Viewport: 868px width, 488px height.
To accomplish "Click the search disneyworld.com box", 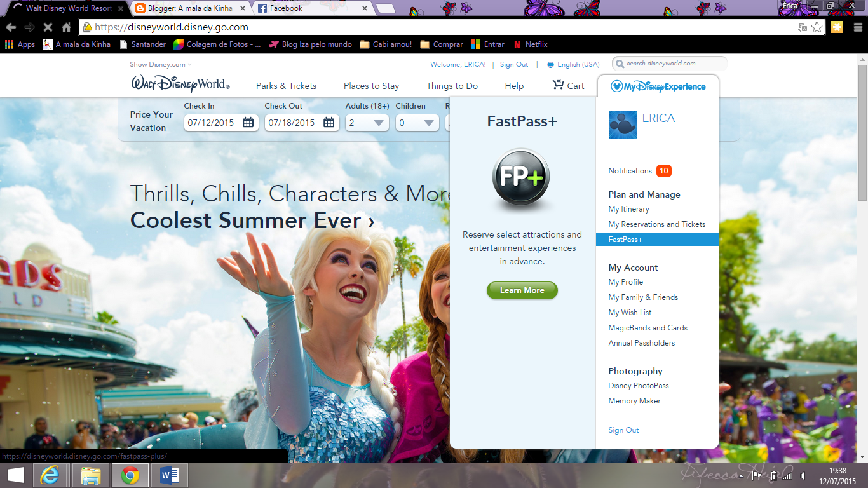I will coord(670,64).
